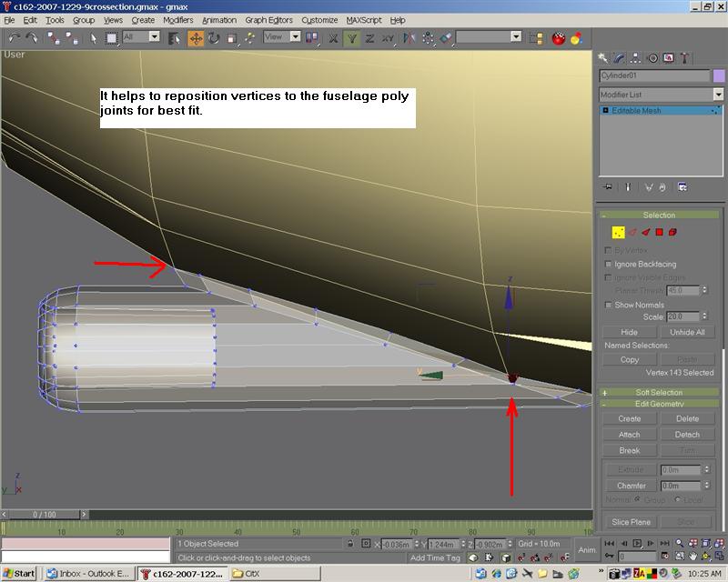Click the Pan viewport hand icon
The width and height of the screenshot is (728, 582).
(x=693, y=556)
